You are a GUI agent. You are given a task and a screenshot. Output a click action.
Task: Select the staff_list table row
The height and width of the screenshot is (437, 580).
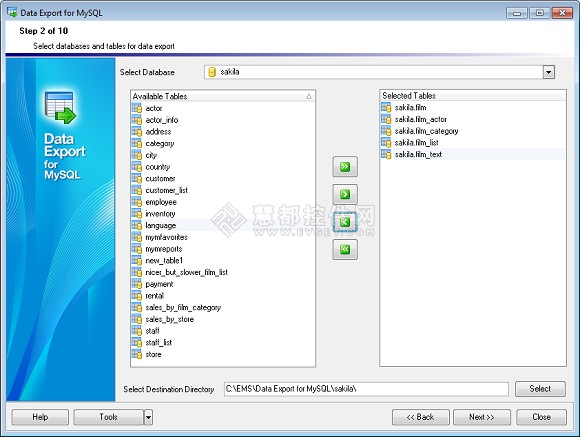(x=223, y=343)
